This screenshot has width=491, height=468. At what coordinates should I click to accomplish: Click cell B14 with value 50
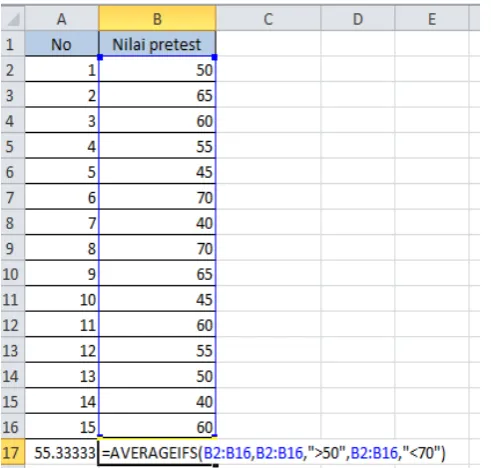(157, 375)
